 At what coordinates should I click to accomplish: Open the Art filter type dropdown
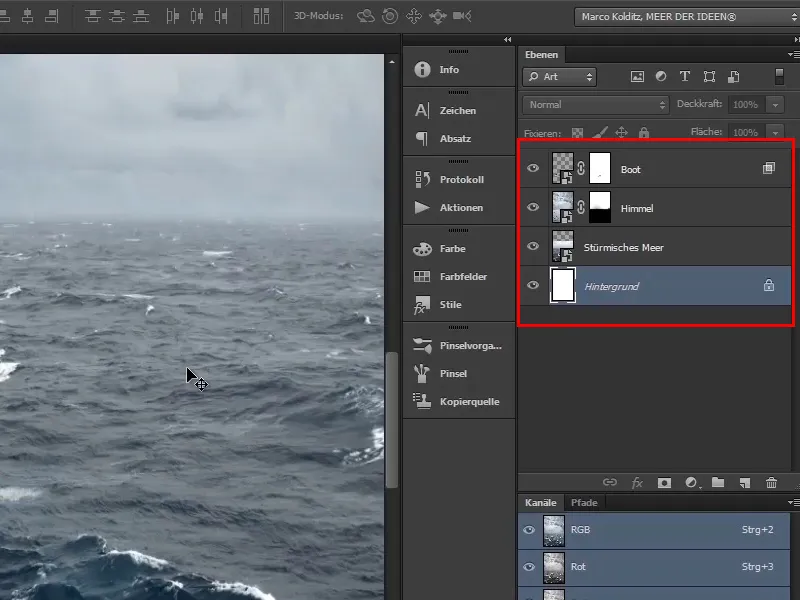click(x=559, y=77)
